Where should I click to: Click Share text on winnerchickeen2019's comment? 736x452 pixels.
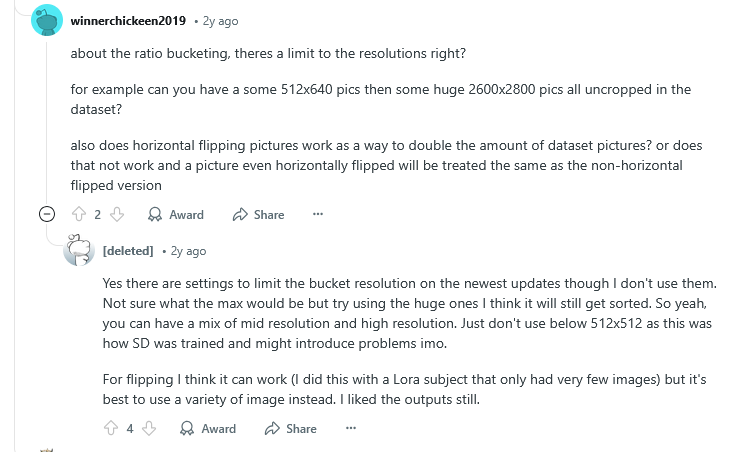point(269,215)
